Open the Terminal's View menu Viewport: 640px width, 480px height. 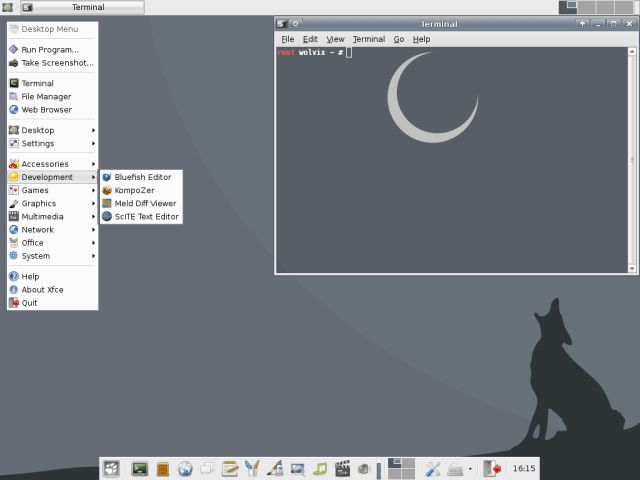(335, 39)
